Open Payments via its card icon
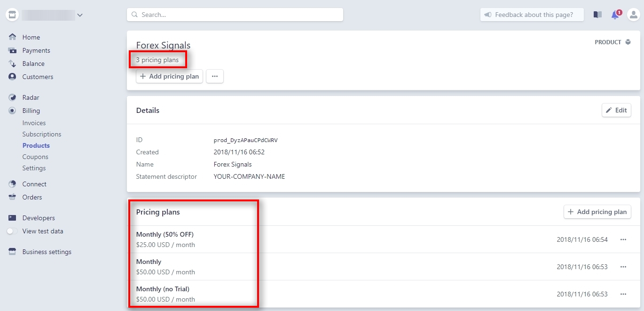Image resolution: width=644 pixels, height=311 pixels. coord(13,50)
